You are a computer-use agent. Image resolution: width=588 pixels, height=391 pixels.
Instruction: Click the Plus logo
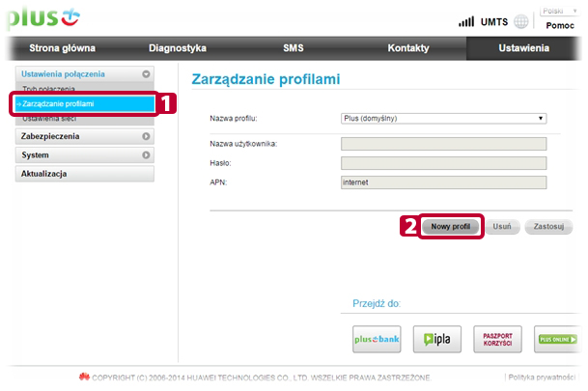coord(43,17)
